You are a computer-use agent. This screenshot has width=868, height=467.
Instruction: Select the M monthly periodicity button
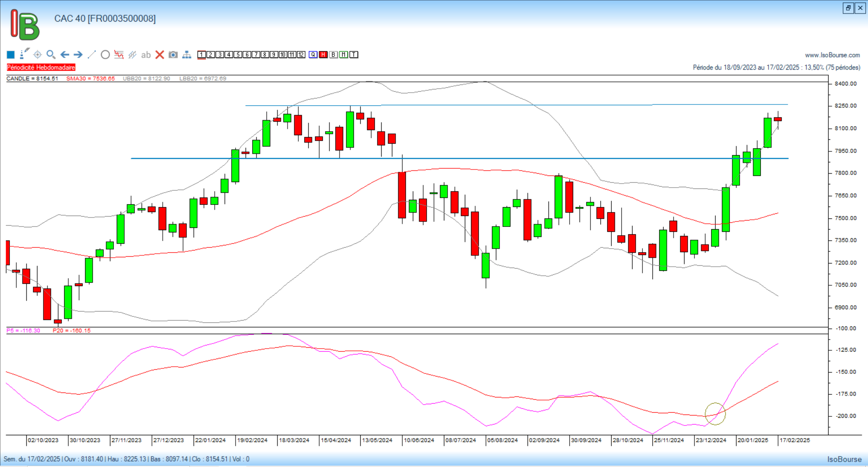pos(344,55)
